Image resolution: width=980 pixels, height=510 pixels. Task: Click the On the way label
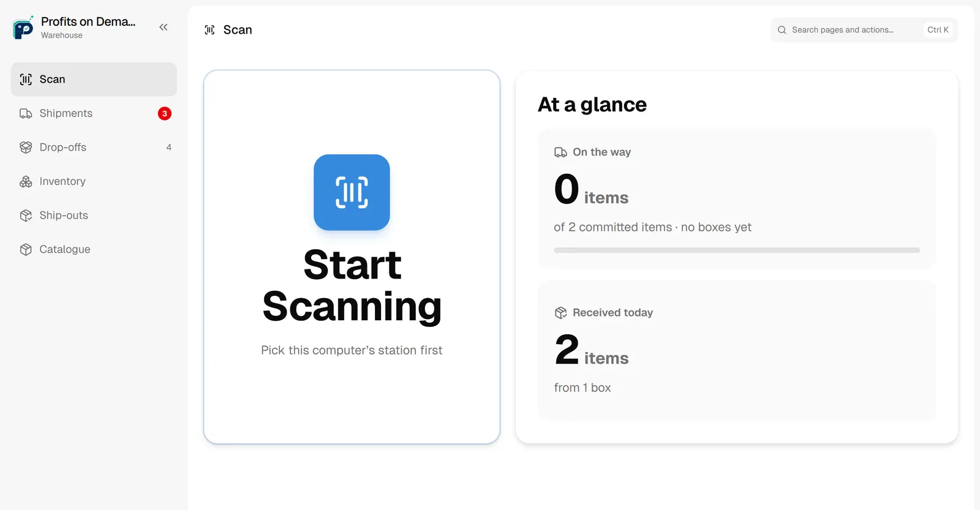point(601,152)
